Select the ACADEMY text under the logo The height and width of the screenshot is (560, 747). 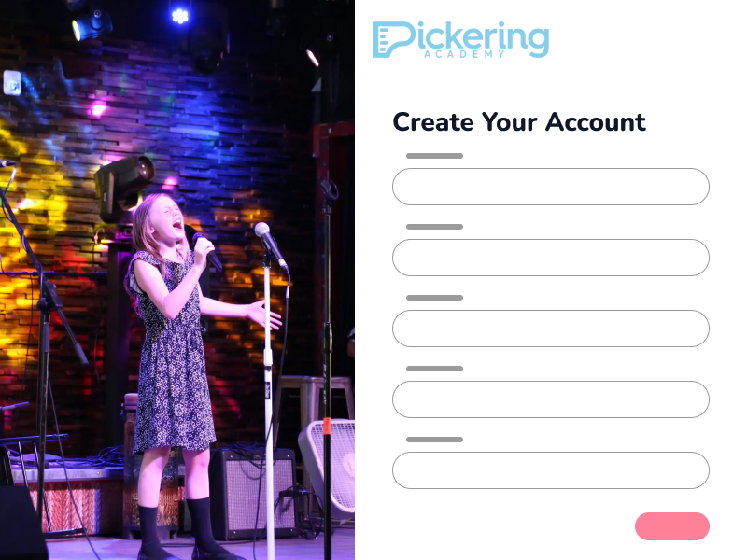click(x=464, y=54)
